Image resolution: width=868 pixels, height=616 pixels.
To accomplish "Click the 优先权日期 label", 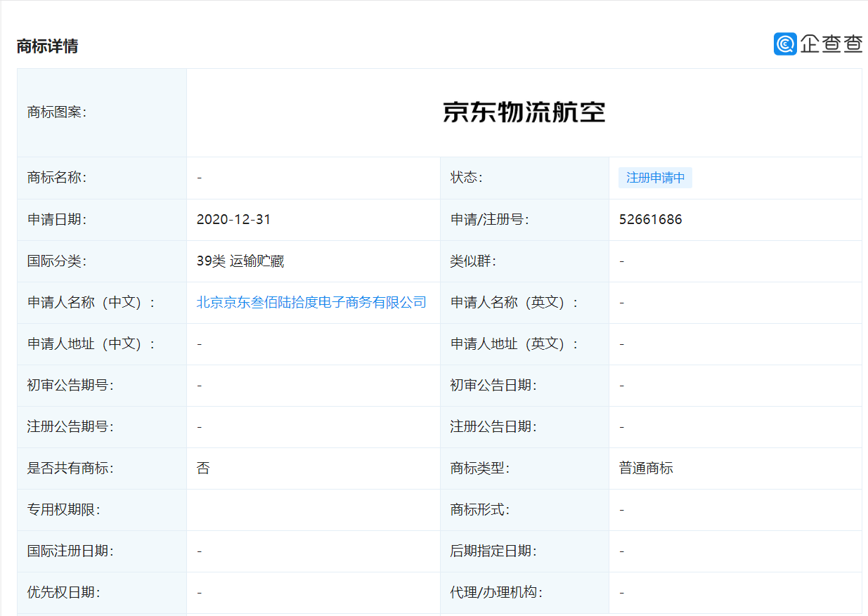I will pos(63,592).
